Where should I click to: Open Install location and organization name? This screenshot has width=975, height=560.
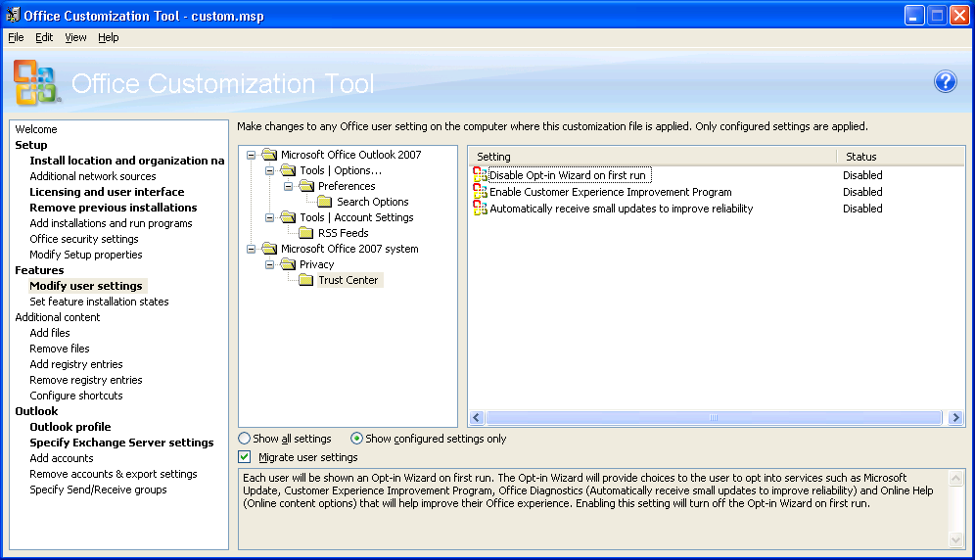click(127, 161)
